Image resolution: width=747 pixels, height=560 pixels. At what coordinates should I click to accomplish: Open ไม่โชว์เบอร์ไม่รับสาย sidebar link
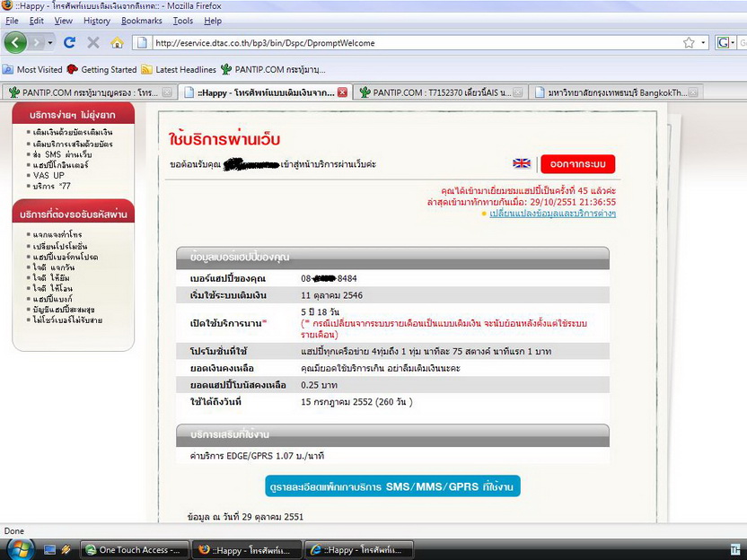(x=67, y=320)
